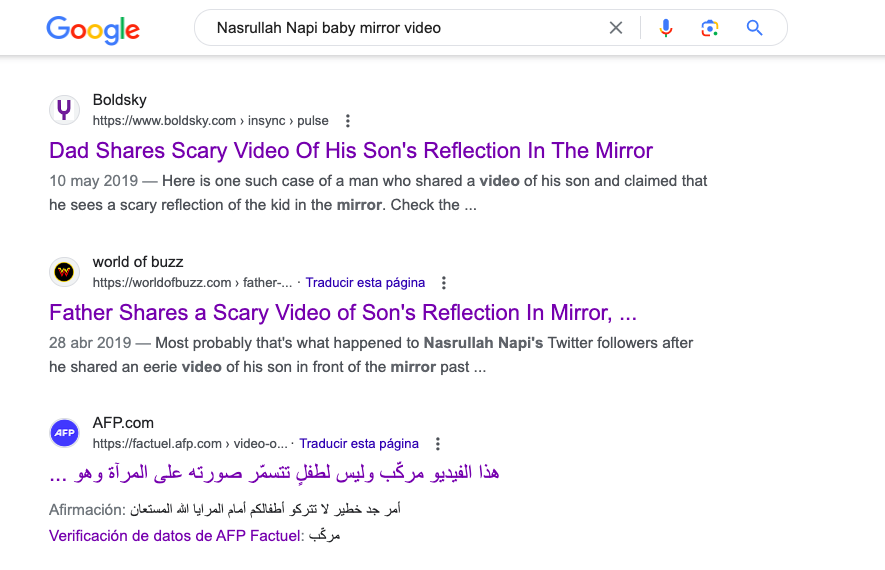The height and width of the screenshot is (570, 885).
Task: Open three-dot menu for Boldsky result
Action: click(348, 121)
